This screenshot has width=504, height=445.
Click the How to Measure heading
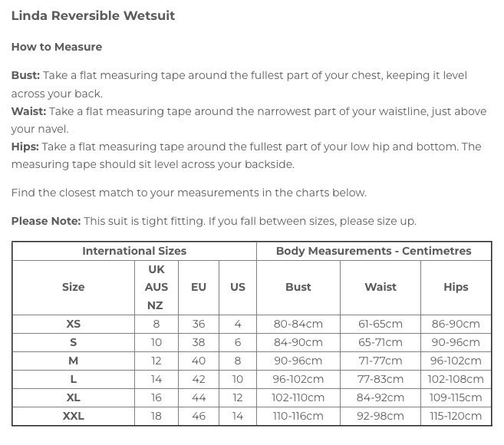pos(57,47)
